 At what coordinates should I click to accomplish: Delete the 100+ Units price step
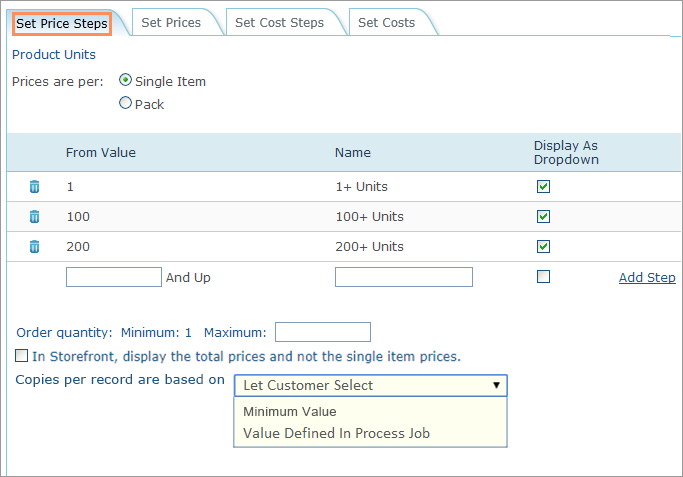(34, 217)
